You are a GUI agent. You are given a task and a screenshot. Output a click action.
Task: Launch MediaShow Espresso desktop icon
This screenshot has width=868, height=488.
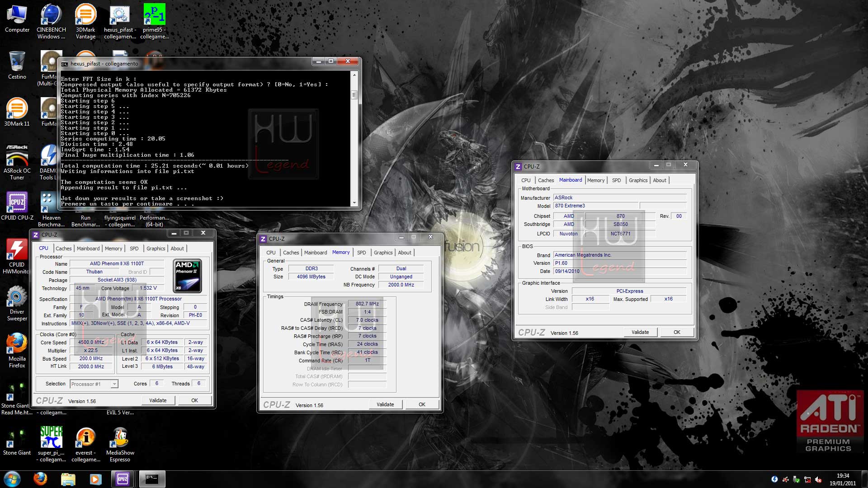120,445
